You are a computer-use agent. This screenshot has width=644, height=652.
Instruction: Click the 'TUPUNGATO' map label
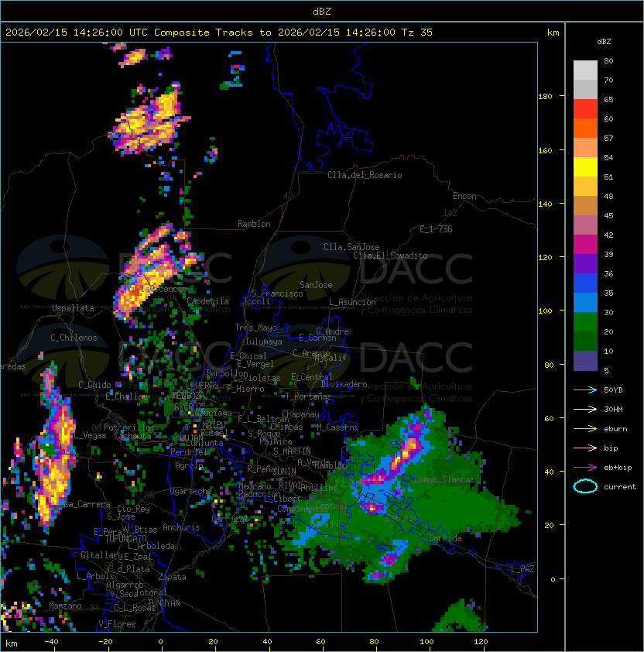click(x=125, y=538)
